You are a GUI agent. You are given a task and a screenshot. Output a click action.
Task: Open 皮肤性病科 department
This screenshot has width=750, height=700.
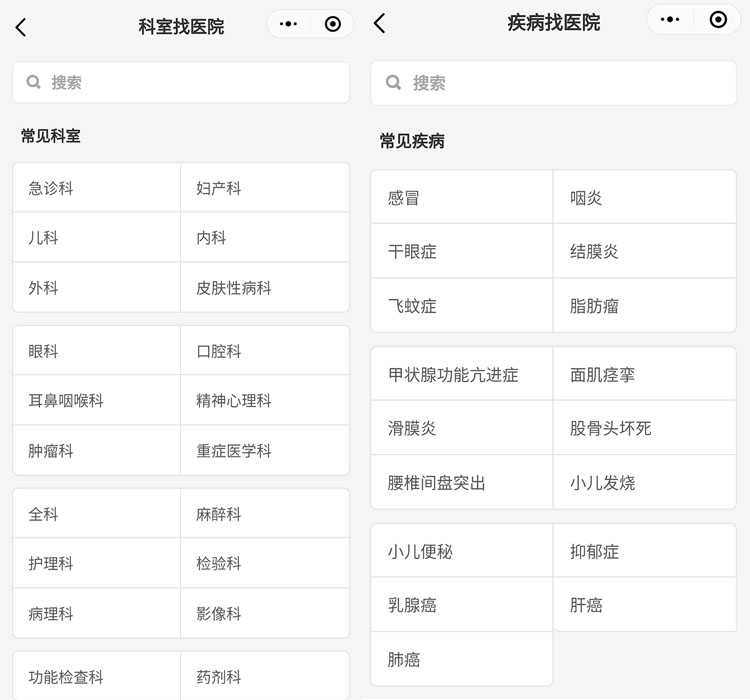[x=265, y=288]
